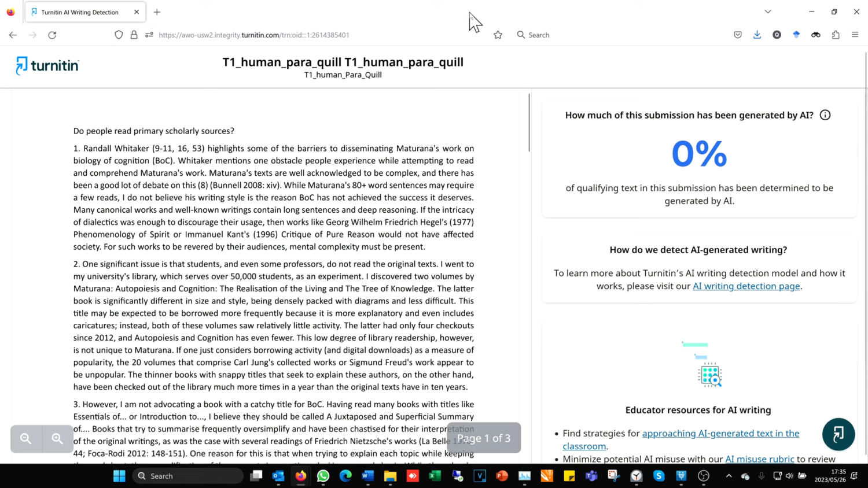Viewport: 868px width, 488px height.
Task: Select the Turnitin AI Writing Detection tab
Action: [79, 12]
